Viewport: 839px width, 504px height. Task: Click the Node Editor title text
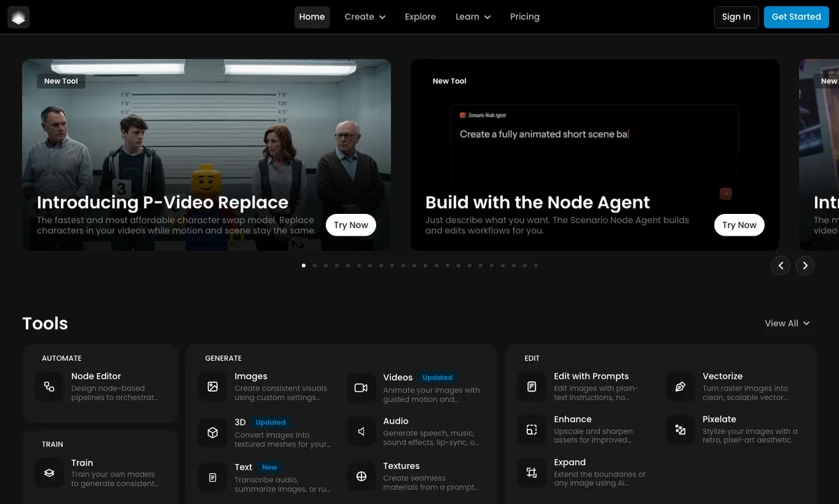coord(96,376)
